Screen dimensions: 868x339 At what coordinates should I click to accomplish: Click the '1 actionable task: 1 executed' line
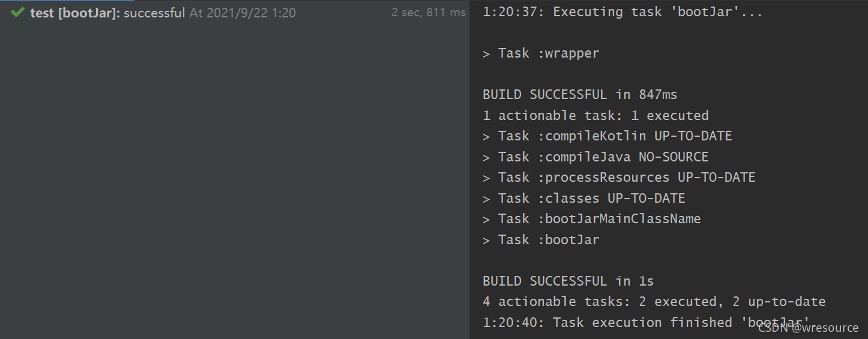click(x=595, y=115)
